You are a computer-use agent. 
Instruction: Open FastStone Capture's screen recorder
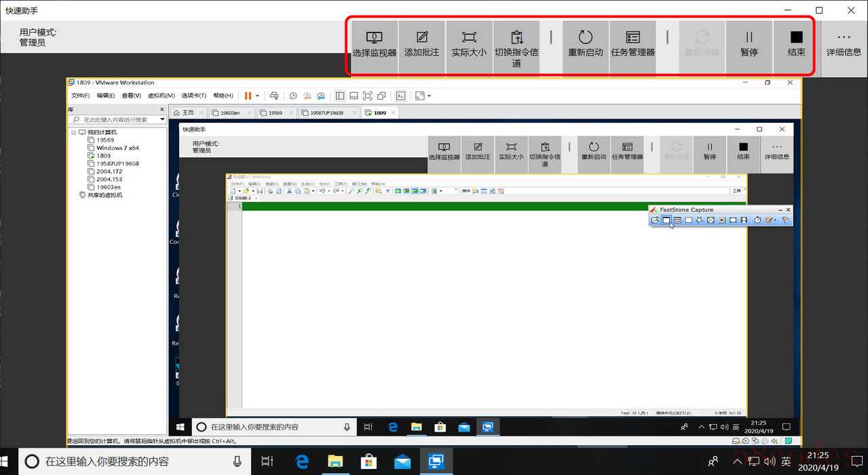pyautogui.click(x=744, y=220)
